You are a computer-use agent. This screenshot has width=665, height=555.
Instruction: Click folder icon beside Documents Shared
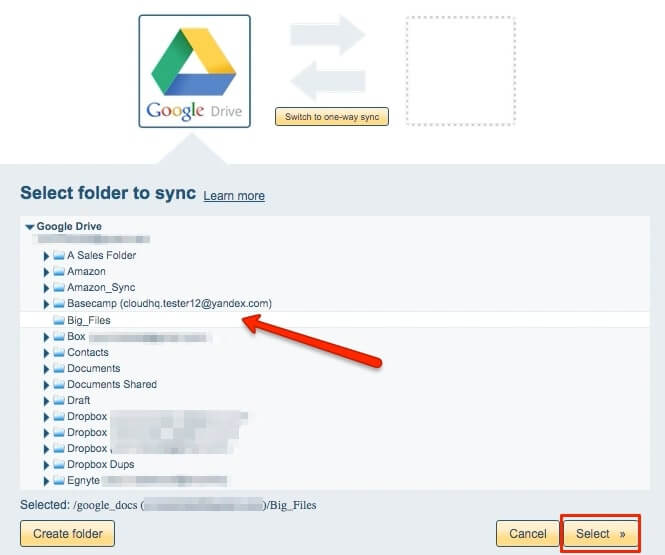pyautogui.click(x=59, y=384)
